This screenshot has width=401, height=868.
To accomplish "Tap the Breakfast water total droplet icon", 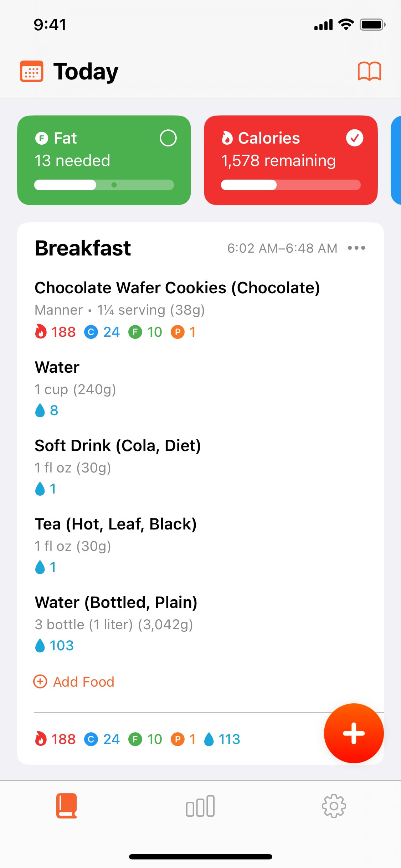I will coord(209,739).
